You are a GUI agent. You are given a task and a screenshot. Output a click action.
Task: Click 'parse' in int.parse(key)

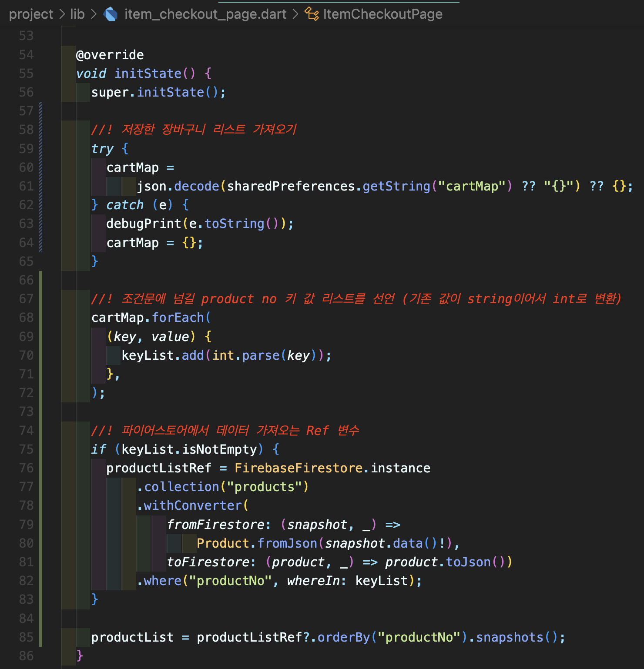261,355
